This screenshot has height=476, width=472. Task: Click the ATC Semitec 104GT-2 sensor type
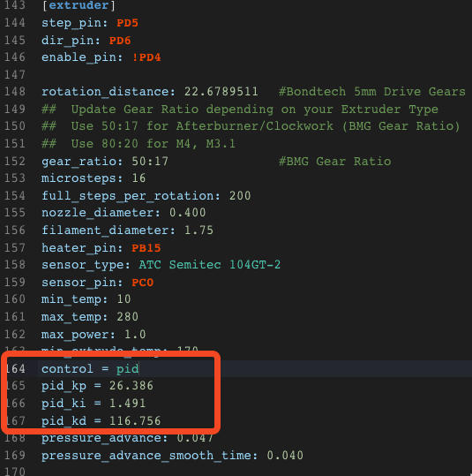(210, 265)
